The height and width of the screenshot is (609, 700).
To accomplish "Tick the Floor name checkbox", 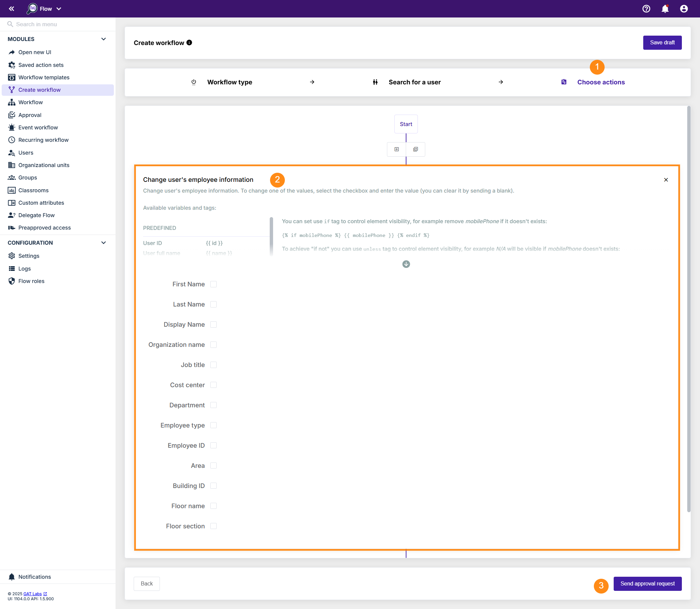I will point(213,506).
